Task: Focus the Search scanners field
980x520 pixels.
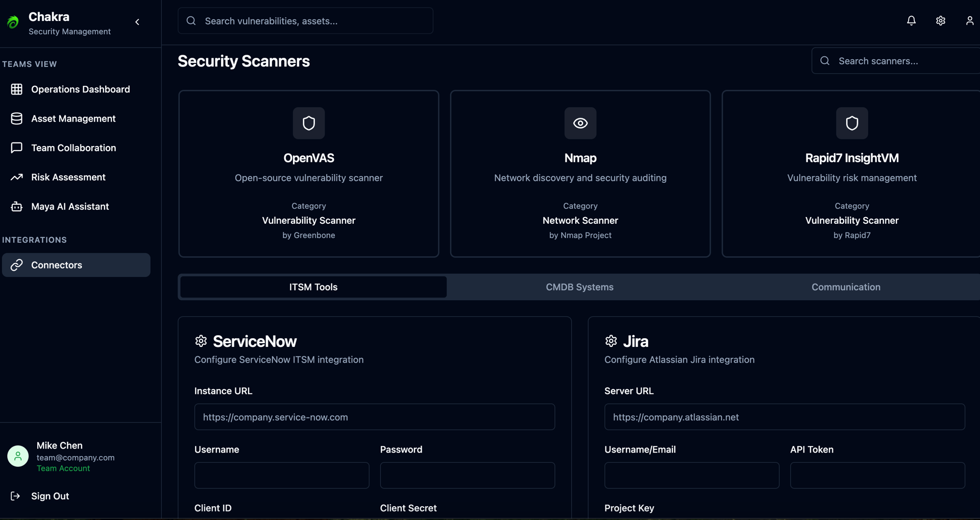Action: coord(896,61)
